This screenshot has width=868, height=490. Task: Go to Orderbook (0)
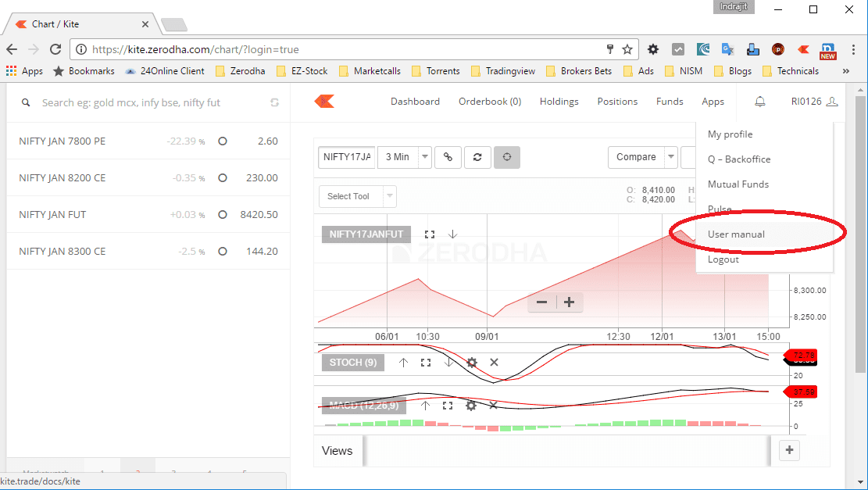490,102
